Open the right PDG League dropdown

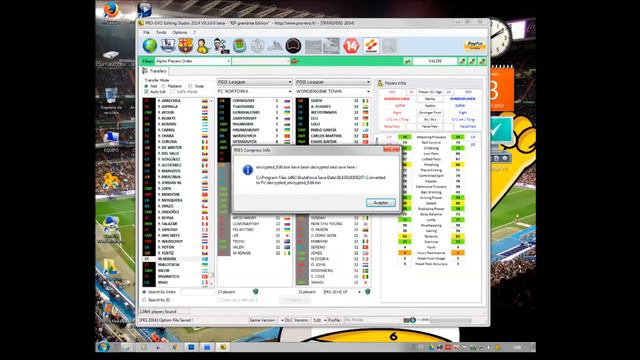coord(333,82)
